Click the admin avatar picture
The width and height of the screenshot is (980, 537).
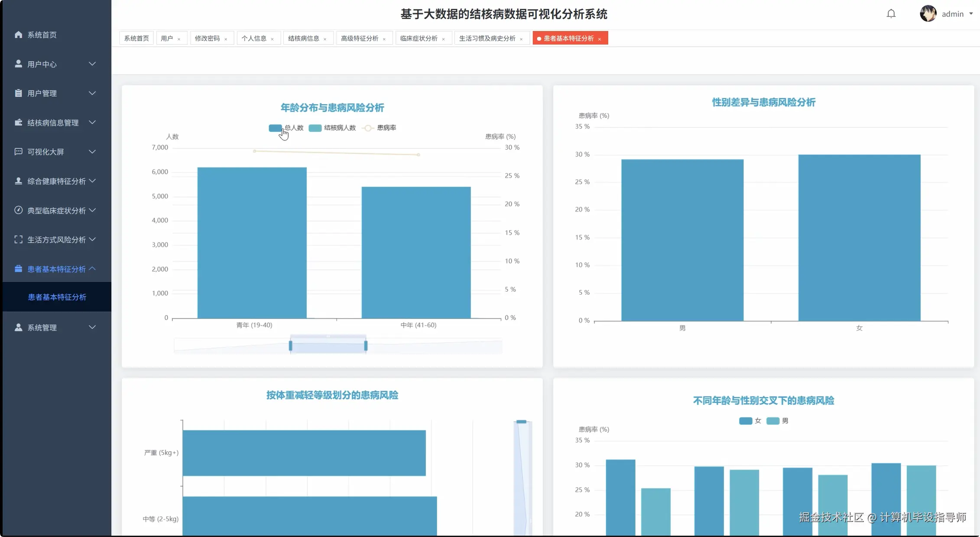928,13
